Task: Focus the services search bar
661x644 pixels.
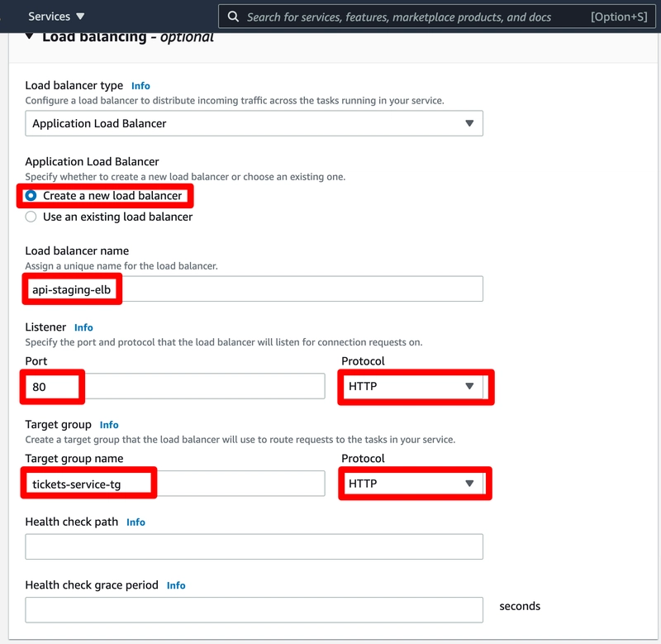Action: (x=437, y=17)
